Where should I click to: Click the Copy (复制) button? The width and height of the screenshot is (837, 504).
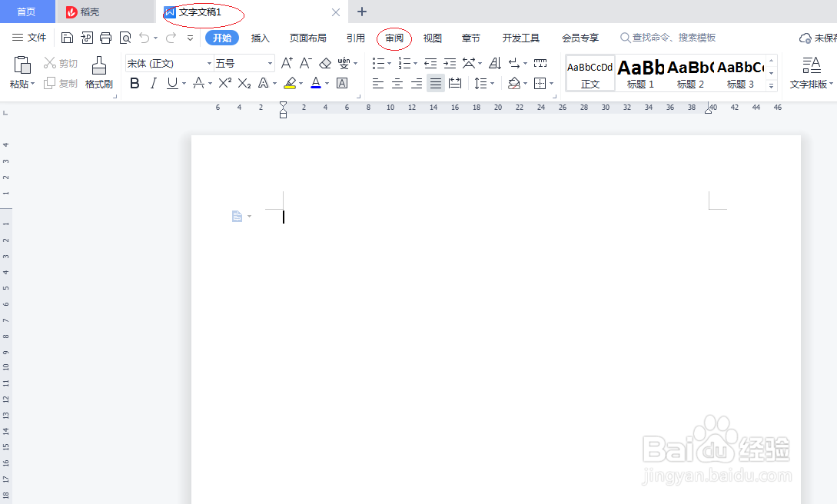60,83
